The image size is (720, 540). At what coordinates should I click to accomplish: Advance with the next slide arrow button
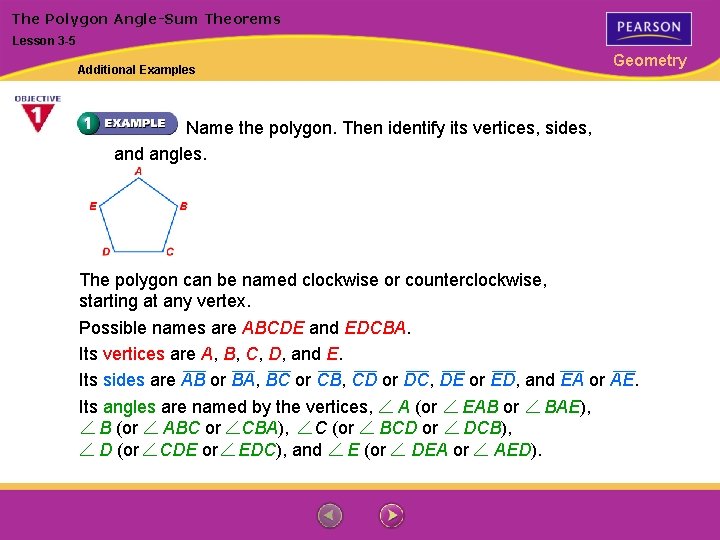391,516
